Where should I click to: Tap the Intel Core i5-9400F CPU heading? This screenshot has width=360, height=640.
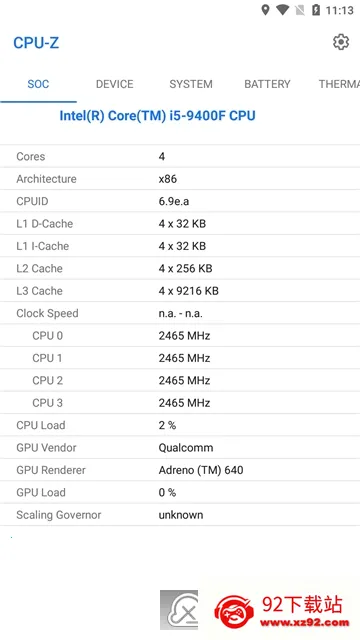158,116
